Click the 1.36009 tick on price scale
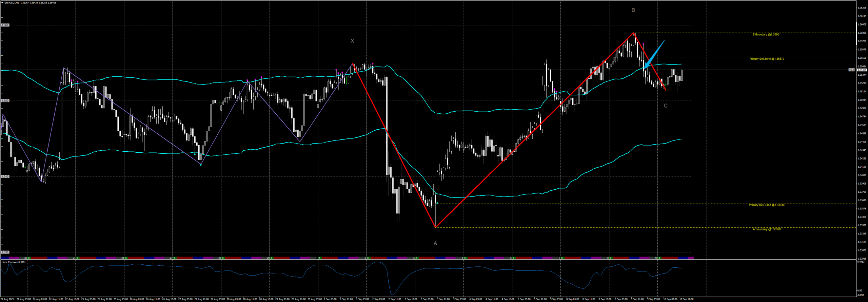868x302 pixels. point(862,24)
